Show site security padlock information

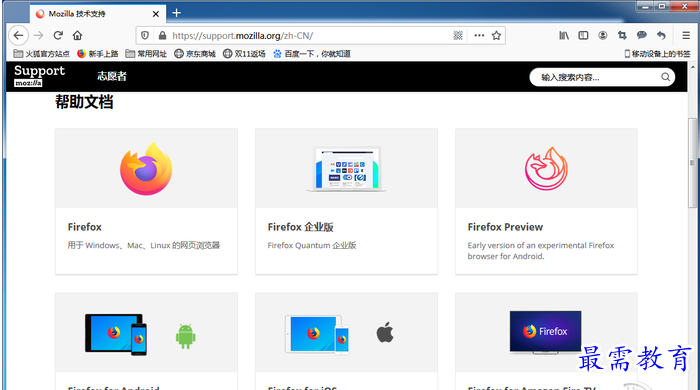point(162,35)
